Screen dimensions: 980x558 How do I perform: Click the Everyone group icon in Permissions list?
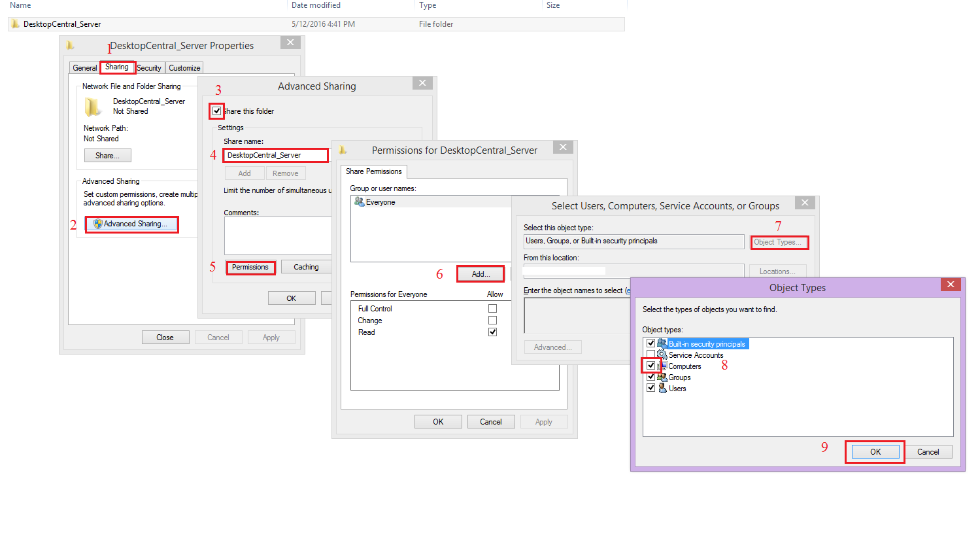pyautogui.click(x=359, y=201)
